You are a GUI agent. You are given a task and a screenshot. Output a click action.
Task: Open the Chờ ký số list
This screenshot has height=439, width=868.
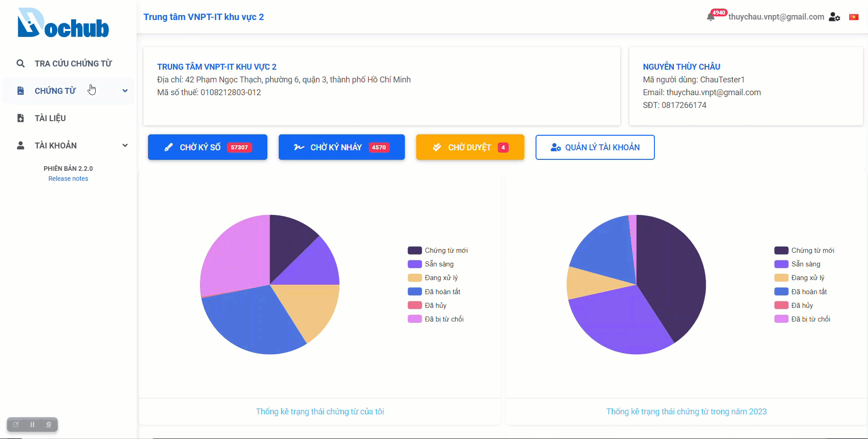pos(208,147)
